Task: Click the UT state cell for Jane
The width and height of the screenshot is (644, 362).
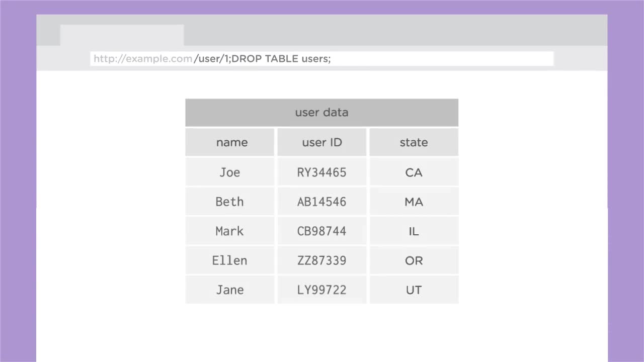Action: 414,290
